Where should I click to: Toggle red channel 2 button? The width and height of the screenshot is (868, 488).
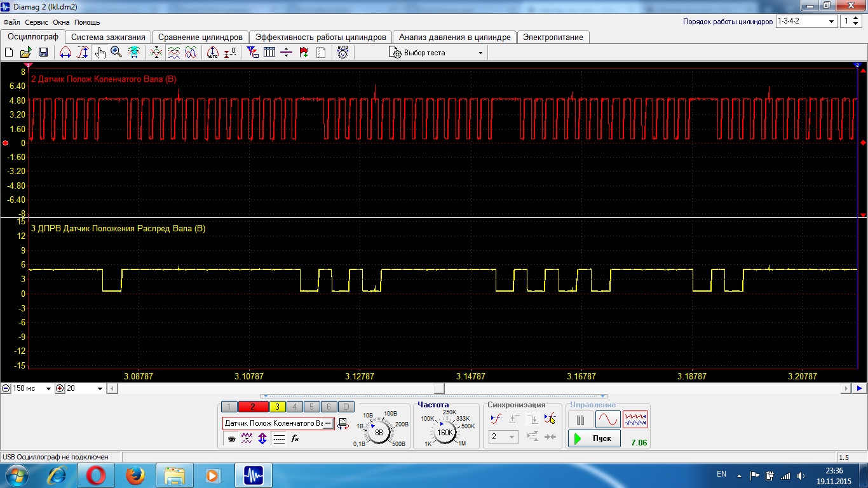pyautogui.click(x=253, y=407)
